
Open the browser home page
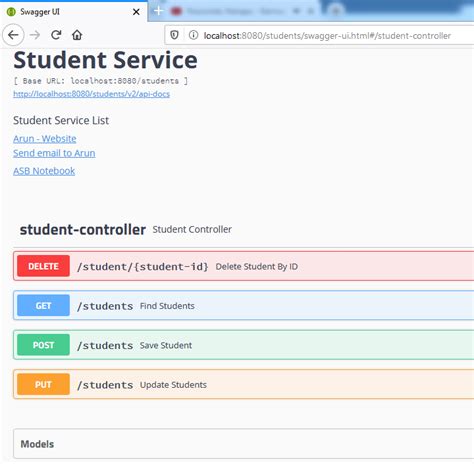tap(77, 35)
